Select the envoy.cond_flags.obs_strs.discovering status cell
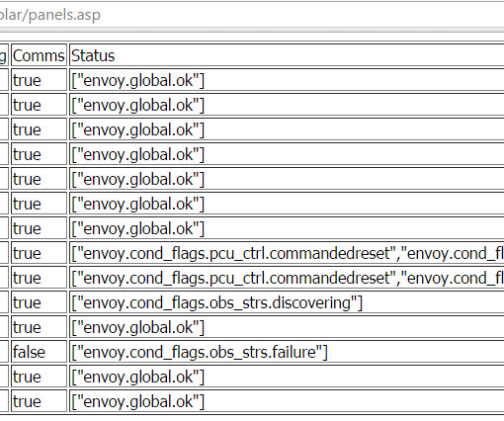The width and height of the screenshot is (504, 421). click(287, 302)
